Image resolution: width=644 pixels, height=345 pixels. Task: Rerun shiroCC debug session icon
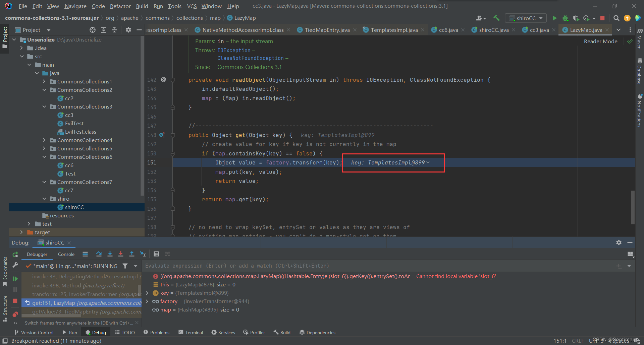click(15, 255)
